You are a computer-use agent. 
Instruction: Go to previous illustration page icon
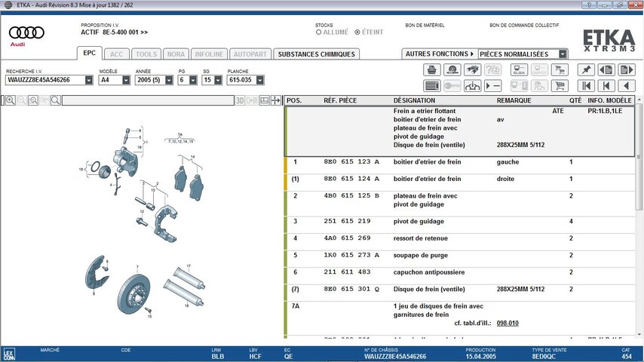(x=606, y=70)
